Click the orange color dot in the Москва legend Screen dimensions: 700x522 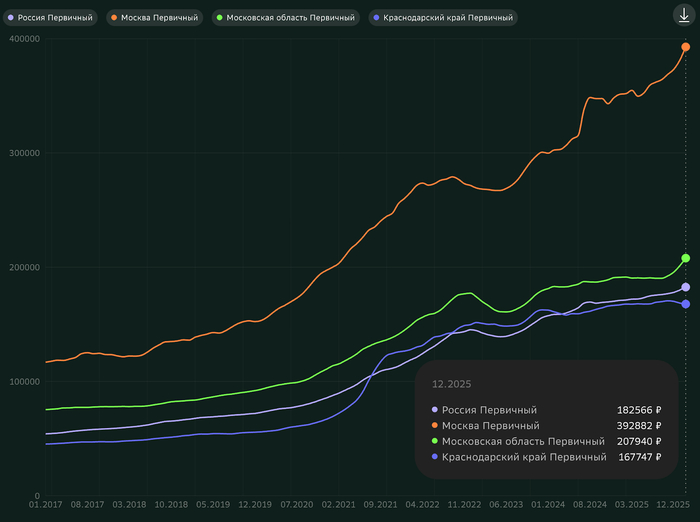tap(114, 18)
